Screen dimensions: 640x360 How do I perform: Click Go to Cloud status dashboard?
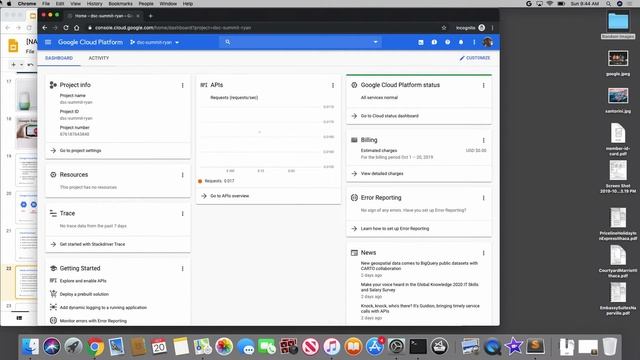point(389,116)
